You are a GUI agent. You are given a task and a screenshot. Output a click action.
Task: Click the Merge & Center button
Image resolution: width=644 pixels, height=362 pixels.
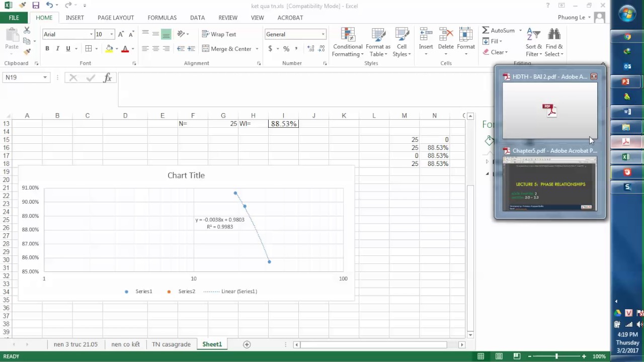(x=226, y=49)
